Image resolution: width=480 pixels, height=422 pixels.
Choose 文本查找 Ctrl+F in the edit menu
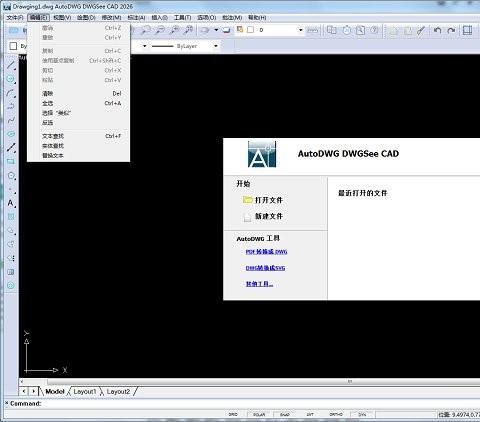point(78,136)
